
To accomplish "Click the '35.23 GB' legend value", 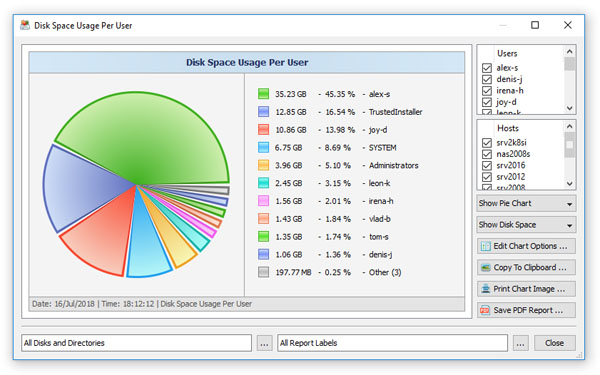I will click(291, 94).
